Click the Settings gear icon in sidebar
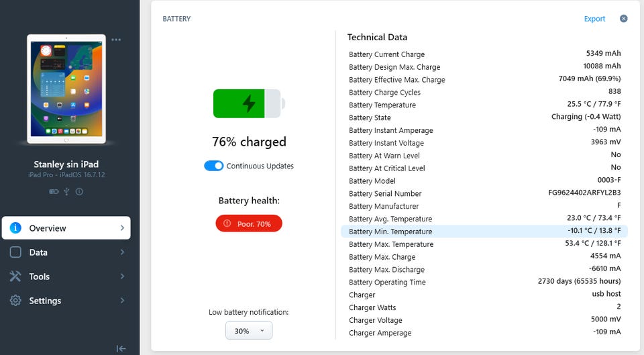 pos(15,301)
